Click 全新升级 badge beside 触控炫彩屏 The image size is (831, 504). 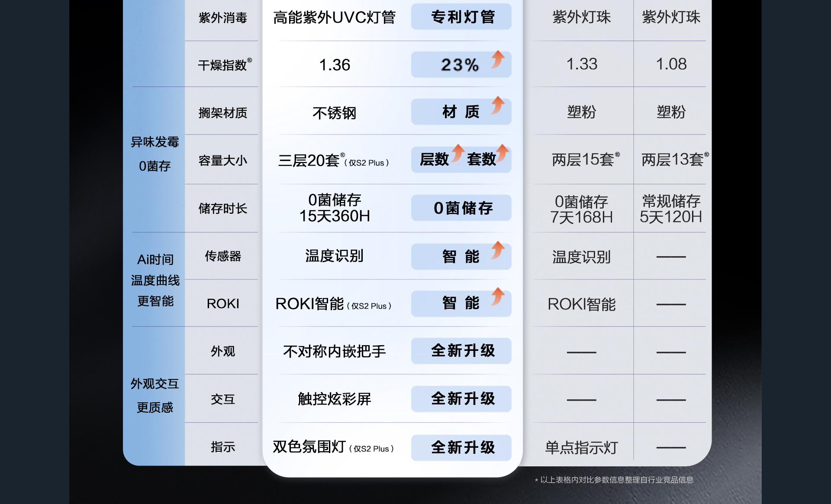461,399
